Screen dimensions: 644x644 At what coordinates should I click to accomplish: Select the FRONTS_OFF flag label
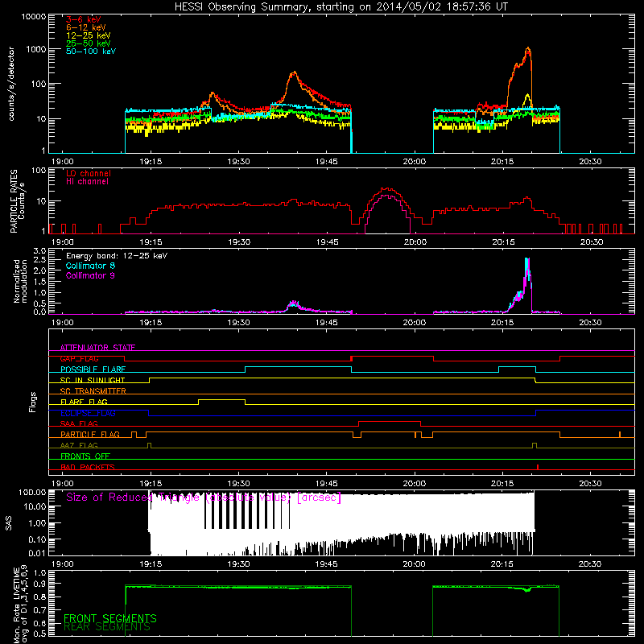(85, 456)
